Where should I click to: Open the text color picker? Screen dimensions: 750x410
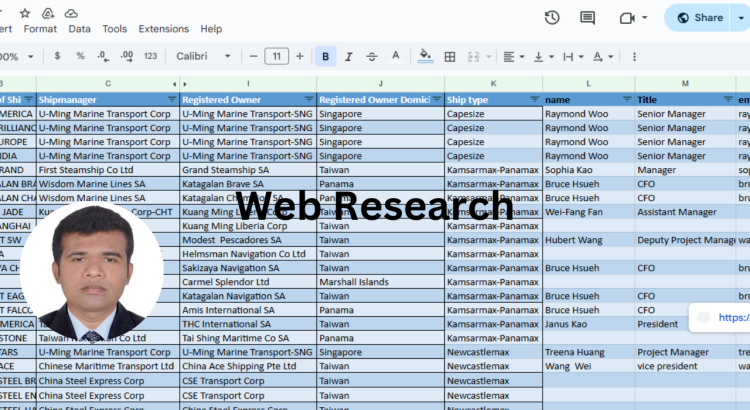395,56
